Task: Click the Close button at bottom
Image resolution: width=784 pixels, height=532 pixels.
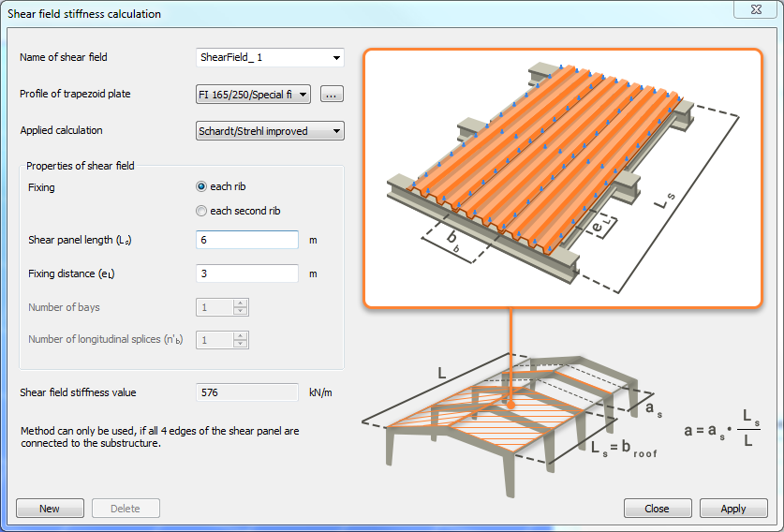Action: pyautogui.click(x=658, y=509)
